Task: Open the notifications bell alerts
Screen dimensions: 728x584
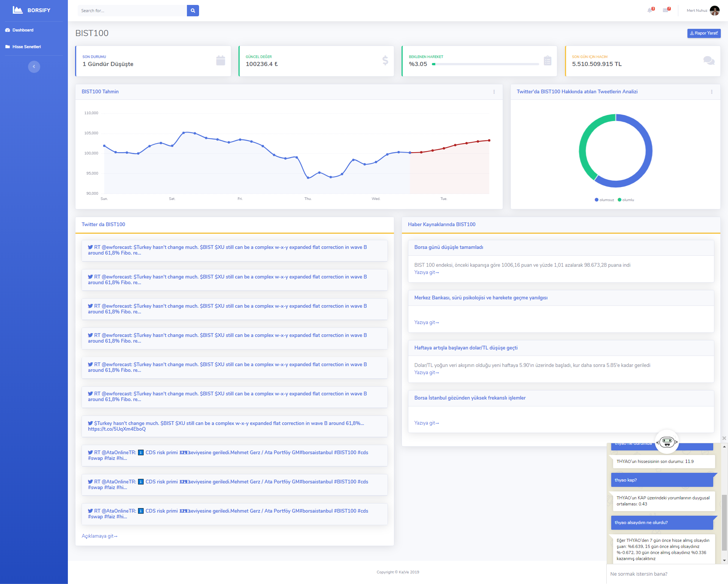Action: coord(650,10)
